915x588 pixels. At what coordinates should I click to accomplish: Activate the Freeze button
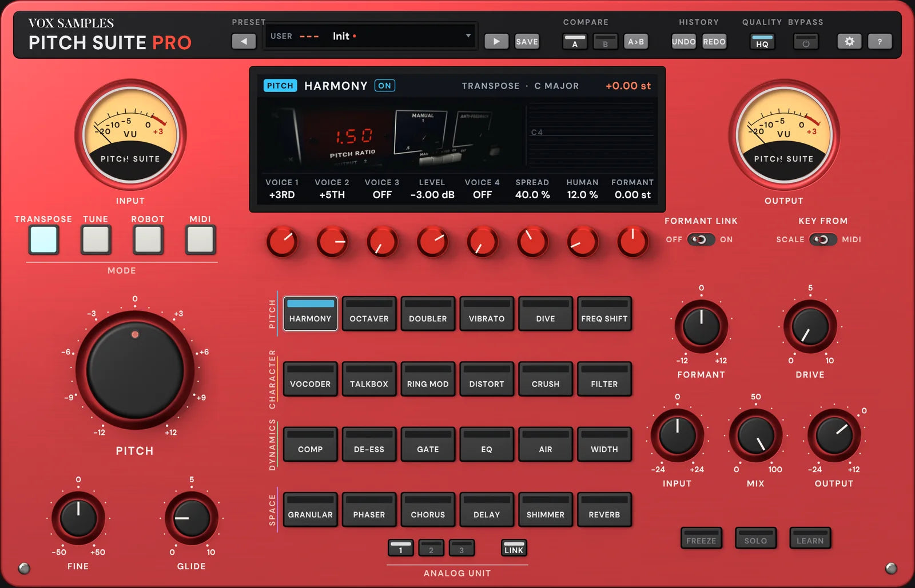click(x=701, y=538)
